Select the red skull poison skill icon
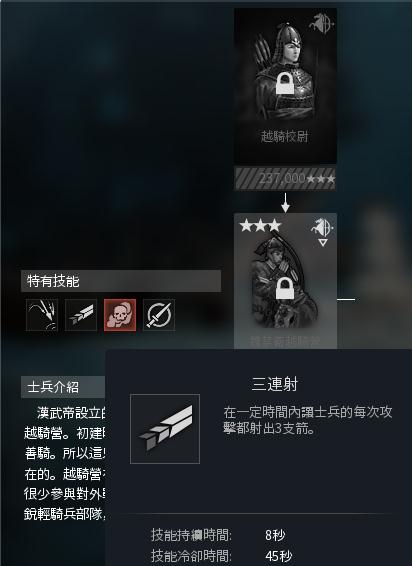 pyautogui.click(x=120, y=315)
